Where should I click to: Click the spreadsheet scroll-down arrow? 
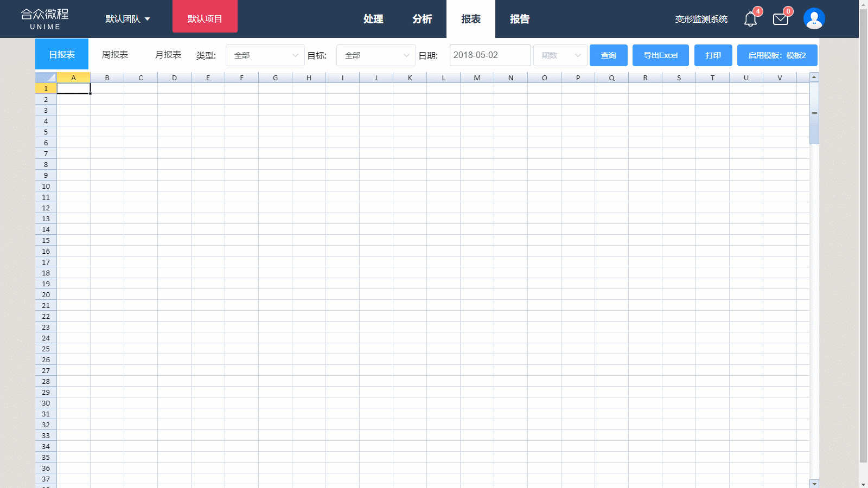814,483
